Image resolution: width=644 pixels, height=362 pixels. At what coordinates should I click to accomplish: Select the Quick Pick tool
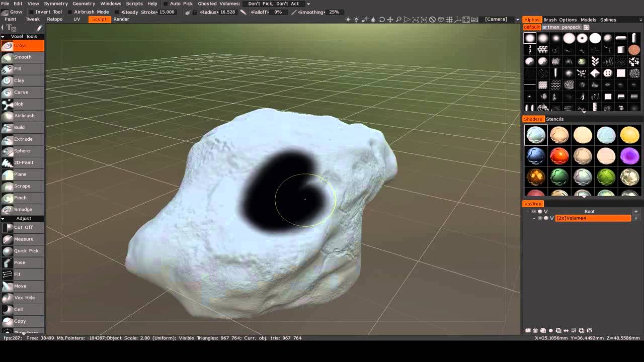[23, 251]
